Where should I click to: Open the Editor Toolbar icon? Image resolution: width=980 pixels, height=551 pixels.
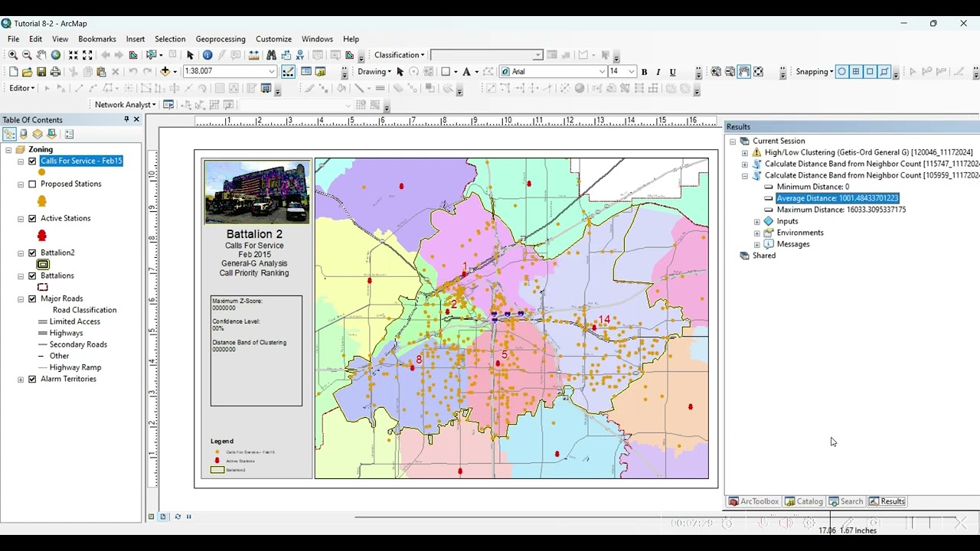(x=288, y=72)
